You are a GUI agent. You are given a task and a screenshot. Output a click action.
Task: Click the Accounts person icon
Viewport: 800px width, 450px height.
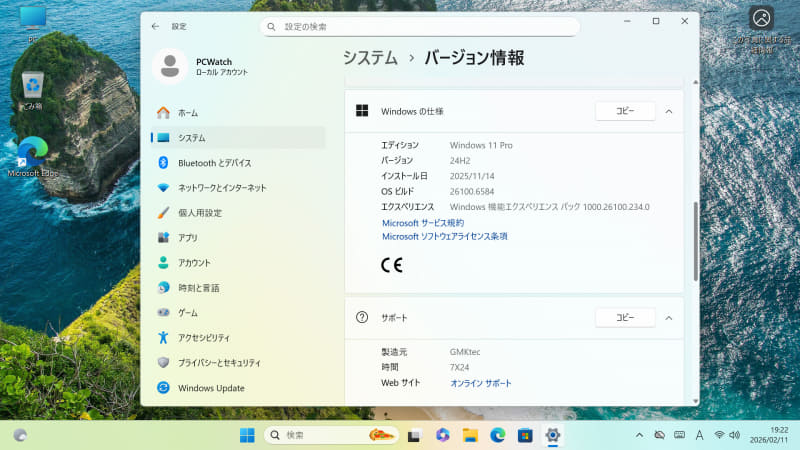point(163,263)
